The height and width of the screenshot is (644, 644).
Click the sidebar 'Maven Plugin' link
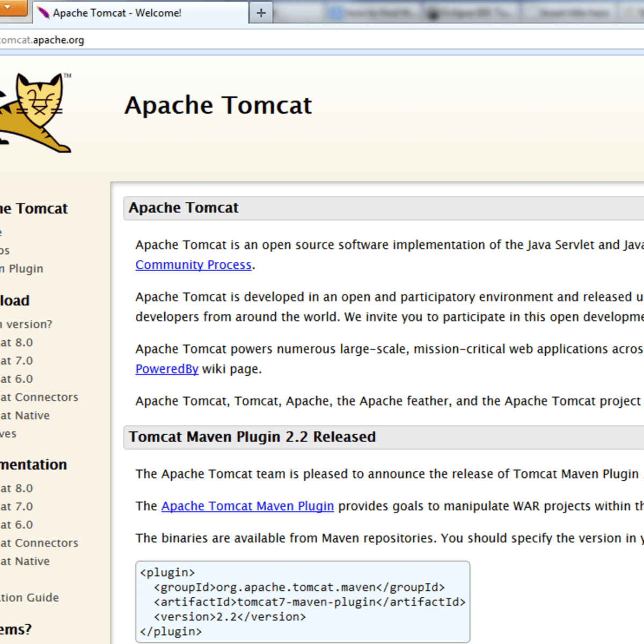[21, 269]
